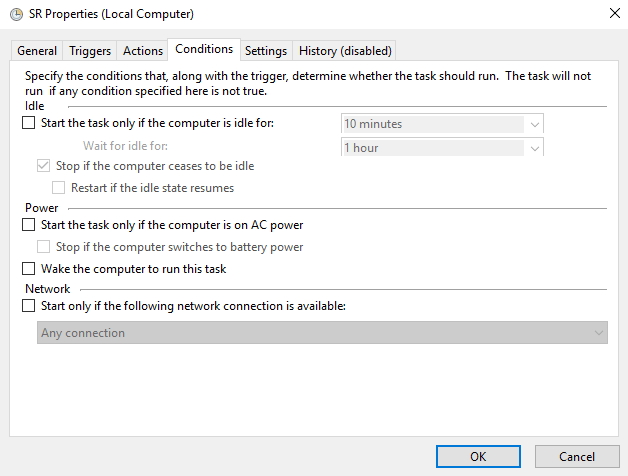The width and height of the screenshot is (628, 476).
Task: Select the Conditions tab
Action: tap(204, 49)
